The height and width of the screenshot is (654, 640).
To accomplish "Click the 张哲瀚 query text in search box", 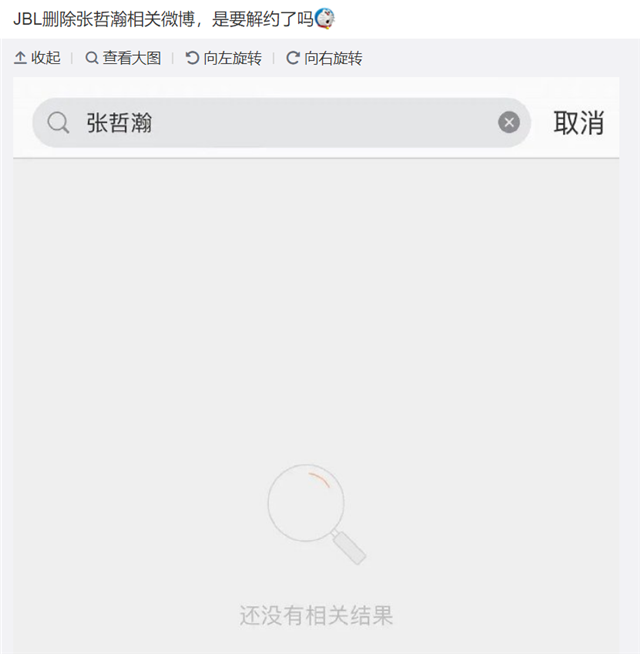I will pos(119,123).
